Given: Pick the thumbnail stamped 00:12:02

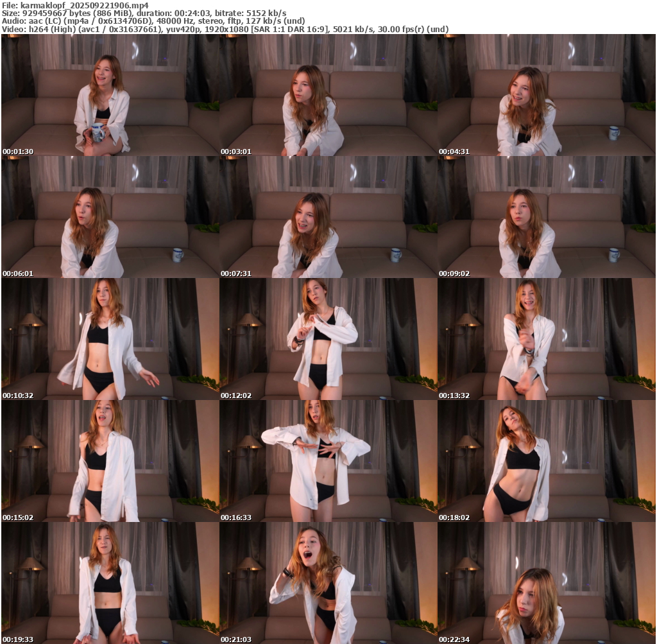Looking at the screenshot, I should click(x=328, y=339).
